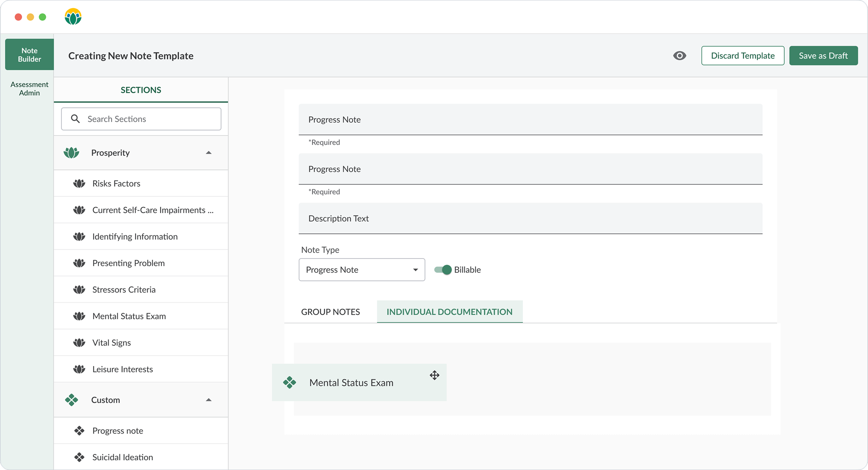Click the eye preview icon near Discard Template

680,55
